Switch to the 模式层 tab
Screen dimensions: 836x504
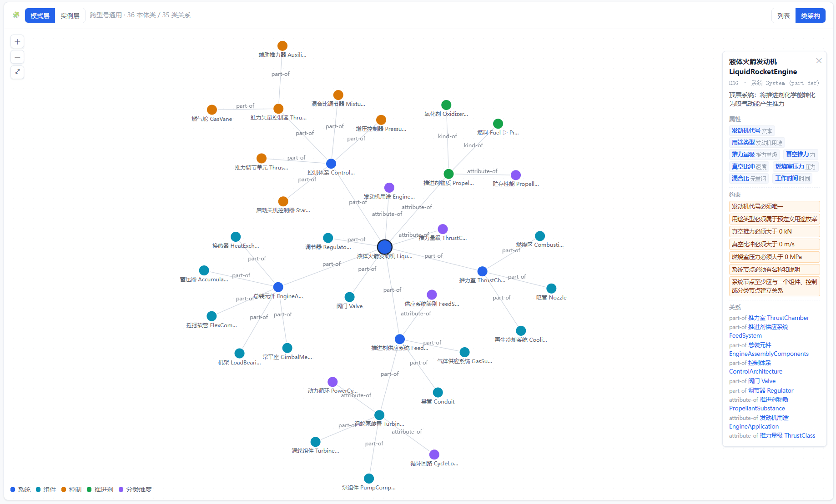pos(40,15)
